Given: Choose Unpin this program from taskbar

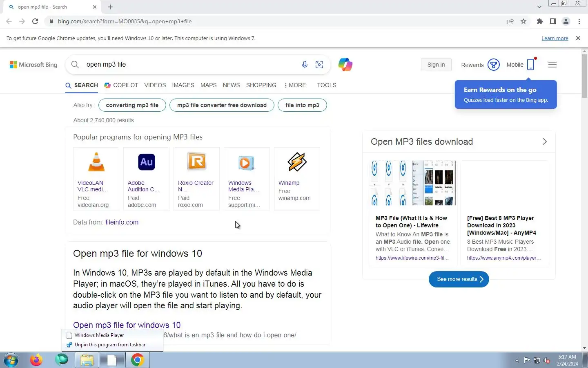Looking at the screenshot, I should (x=112, y=345).
